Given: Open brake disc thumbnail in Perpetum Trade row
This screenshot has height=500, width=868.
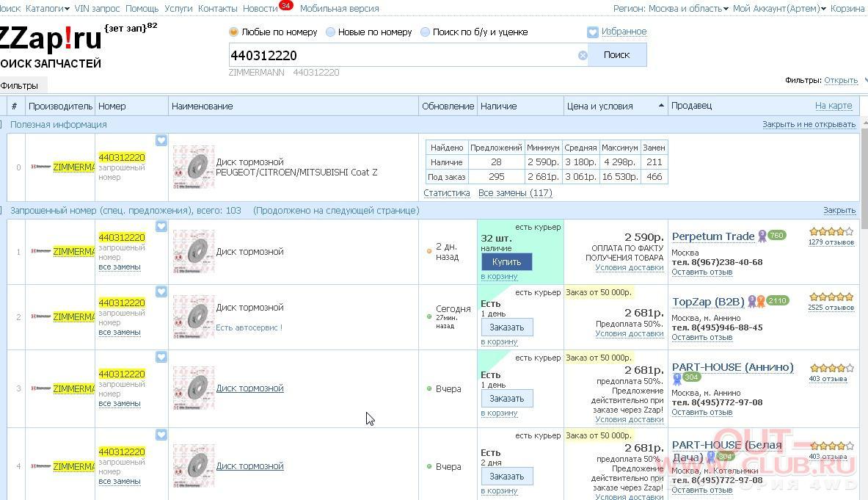Looking at the screenshot, I should [194, 251].
